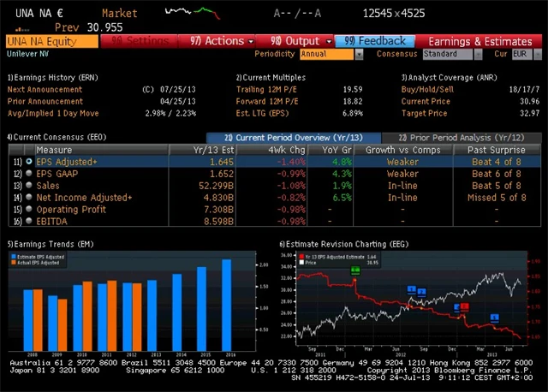The image size is (548, 392).
Task: Click the red marker on the revision chart
Action: coord(465,306)
